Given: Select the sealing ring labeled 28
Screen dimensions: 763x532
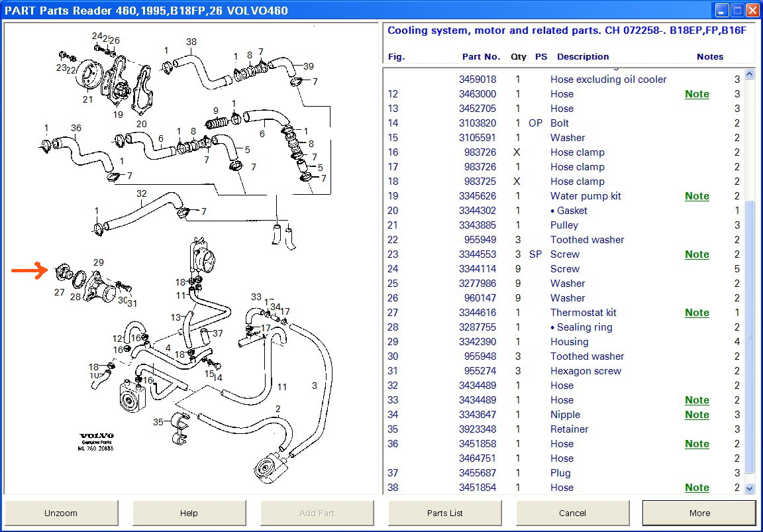Looking at the screenshot, I should pyautogui.click(x=79, y=280).
